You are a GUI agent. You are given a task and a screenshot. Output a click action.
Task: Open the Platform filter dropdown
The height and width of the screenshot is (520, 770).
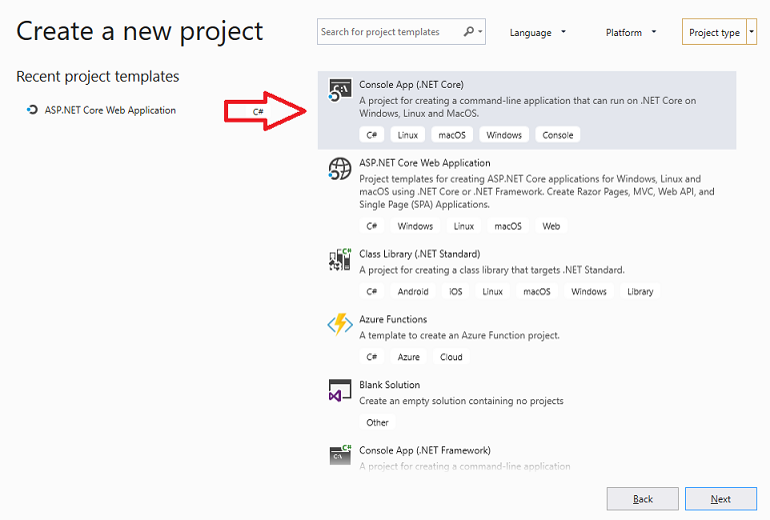631,32
